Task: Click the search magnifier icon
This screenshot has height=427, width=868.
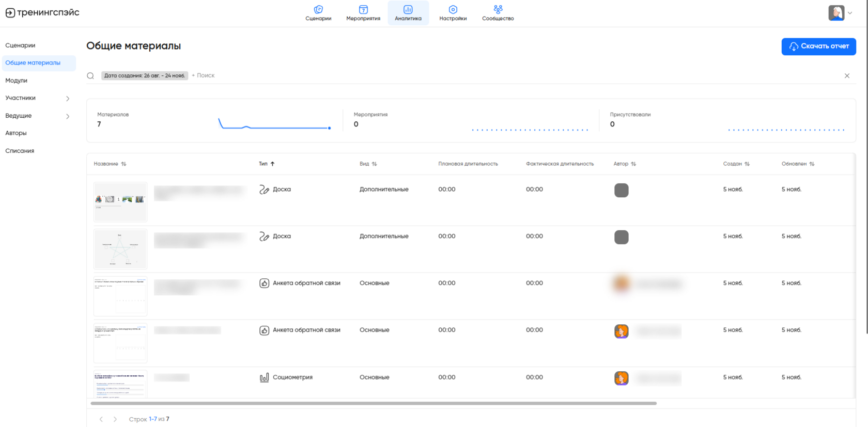Action: [90, 76]
